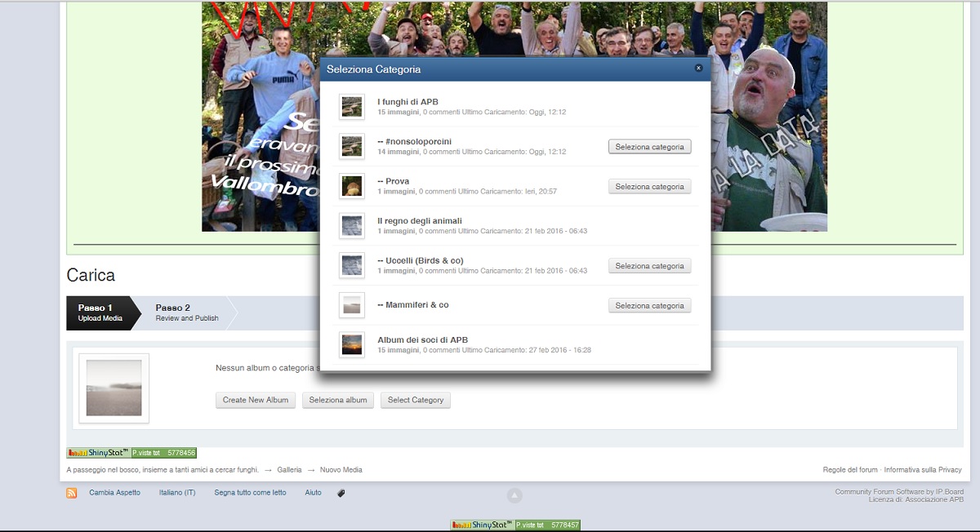Click the Mammiferi & co thumbnail

[x=352, y=305]
